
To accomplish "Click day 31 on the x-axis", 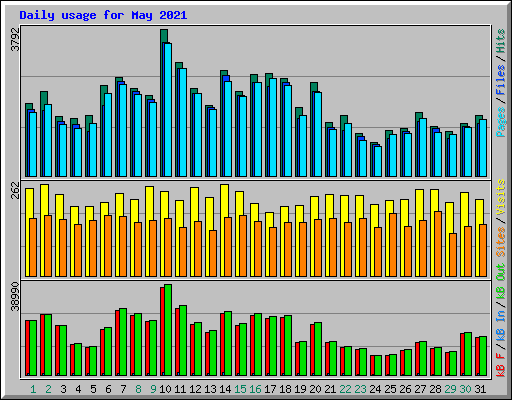I will coord(480,389).
